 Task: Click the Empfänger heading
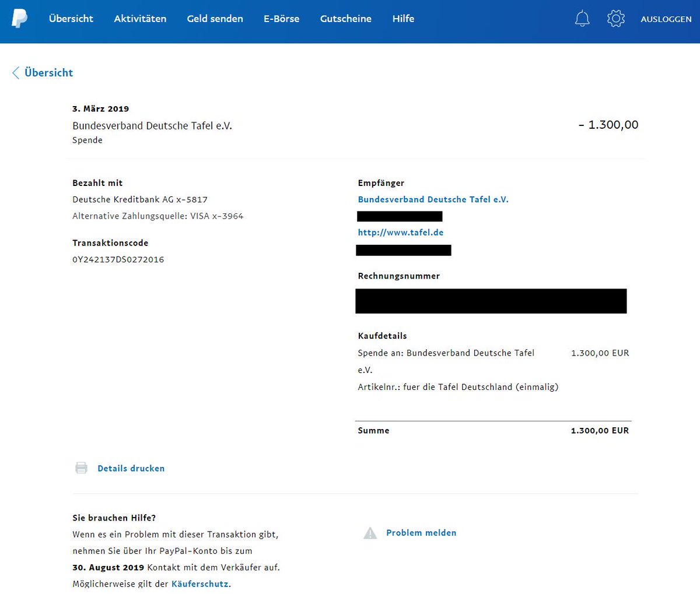(381, 183)
